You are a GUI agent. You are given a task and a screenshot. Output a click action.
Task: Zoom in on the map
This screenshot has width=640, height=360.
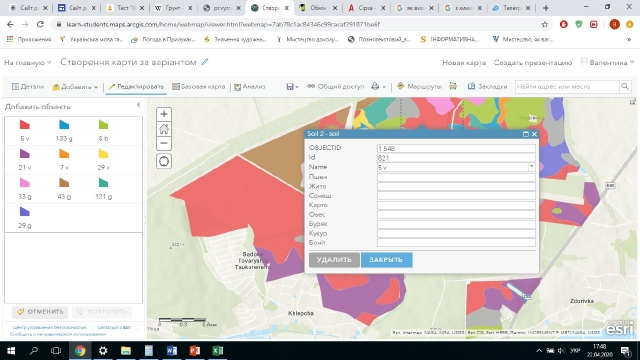tap(164, 114)
